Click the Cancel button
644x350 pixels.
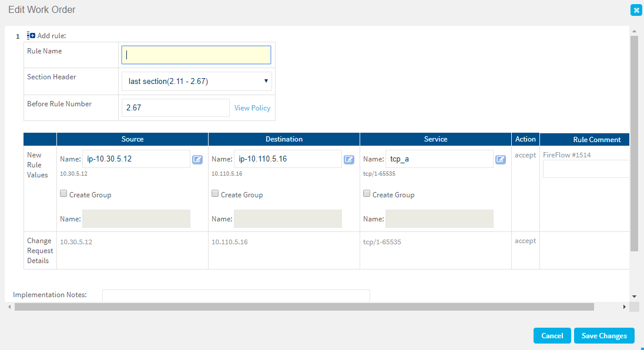(552, 336)
